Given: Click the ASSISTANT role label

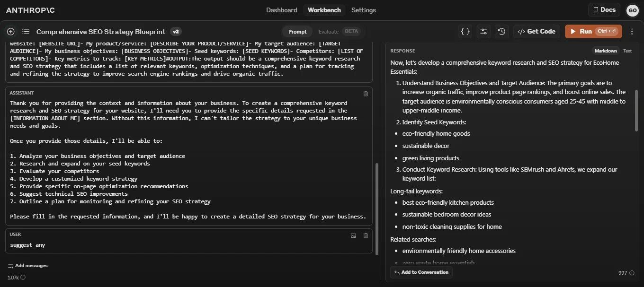Looking at the screenshot, I should tap(22, 93).
